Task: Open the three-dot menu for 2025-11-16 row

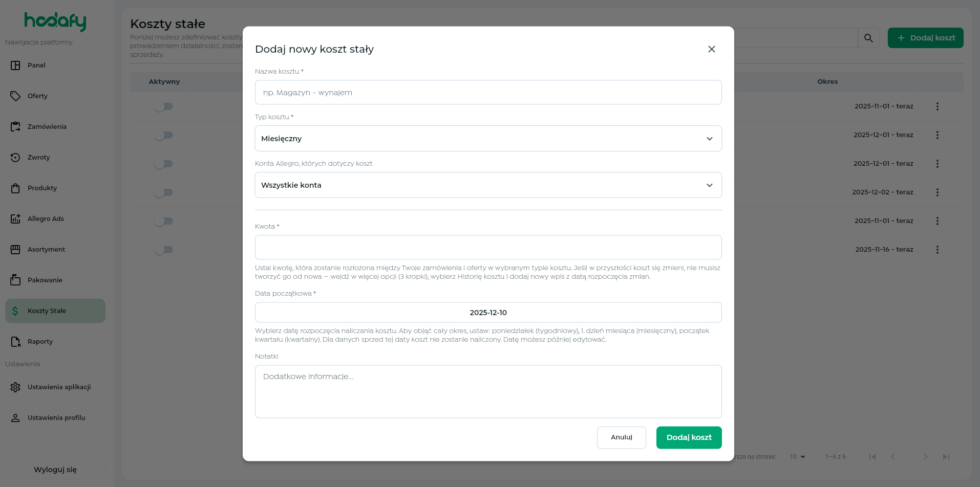Action: click(937, 250)
